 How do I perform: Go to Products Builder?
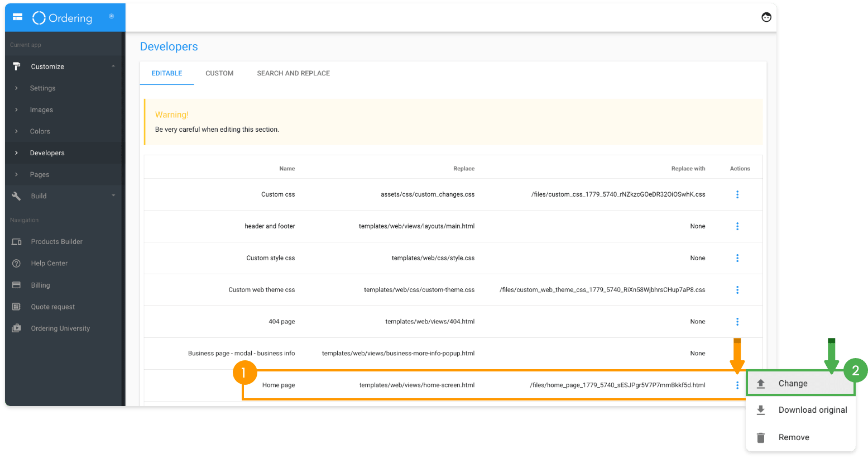57,242
